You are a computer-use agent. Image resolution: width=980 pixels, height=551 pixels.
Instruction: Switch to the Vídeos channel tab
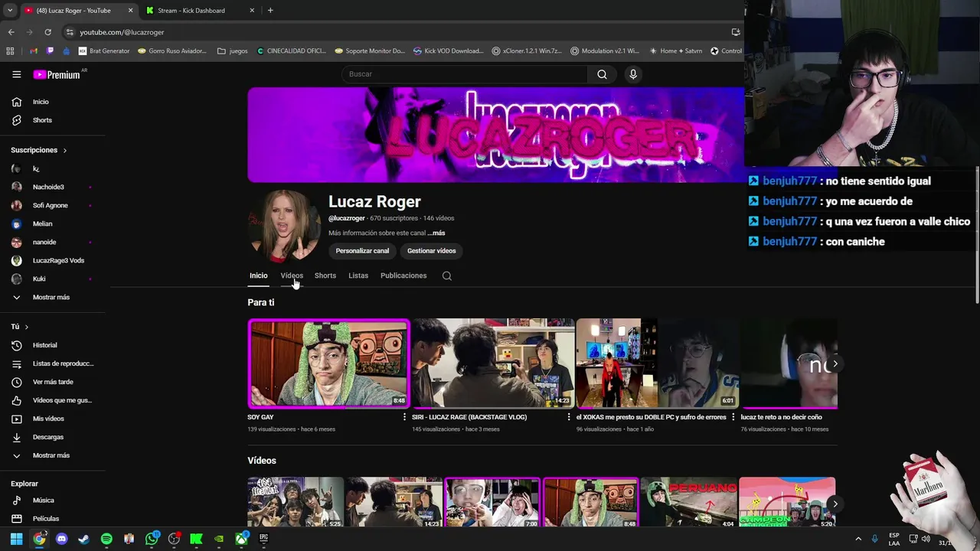point(292,275)
